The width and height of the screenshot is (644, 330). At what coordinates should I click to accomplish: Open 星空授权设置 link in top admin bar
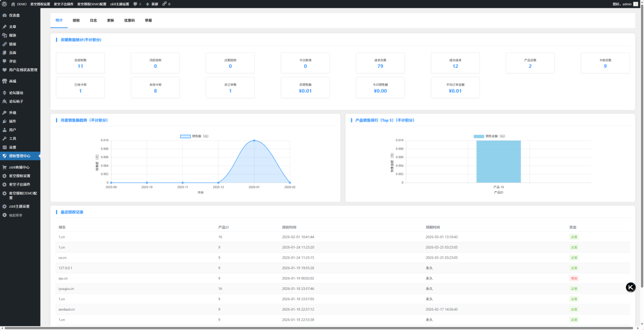(x=40, y=4)
